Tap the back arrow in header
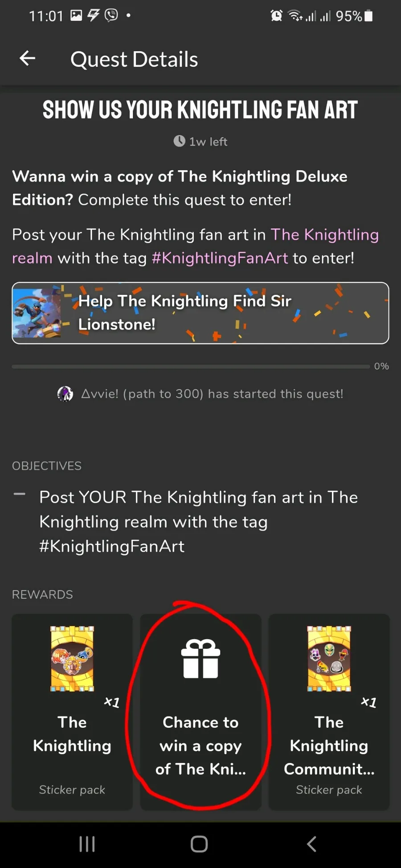 click(x=28, y=58)
